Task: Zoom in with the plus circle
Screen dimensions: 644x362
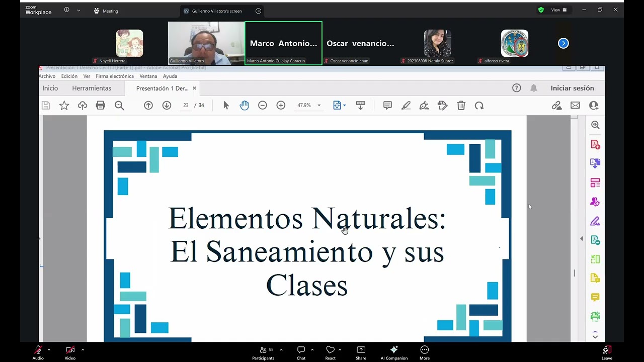Action: [x=281, y=105]
